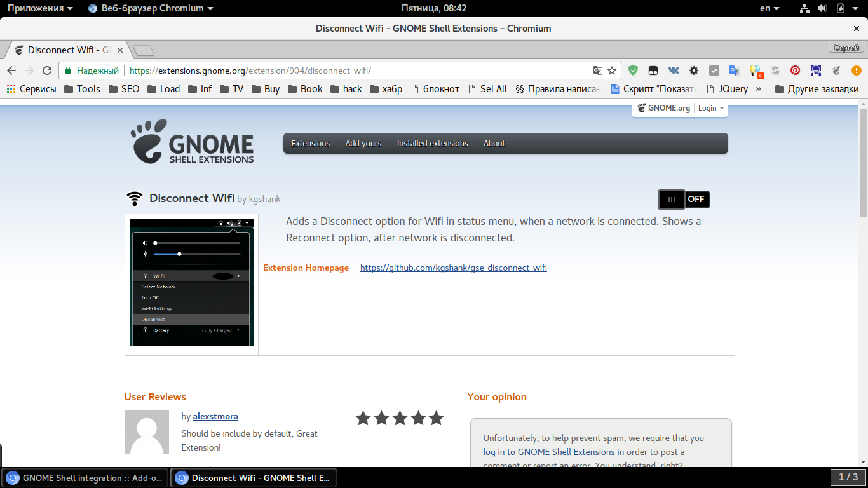Click the orange exclamation Chromium alert icon
This screenshot has height=488, width=868.
tap(857, 71)
